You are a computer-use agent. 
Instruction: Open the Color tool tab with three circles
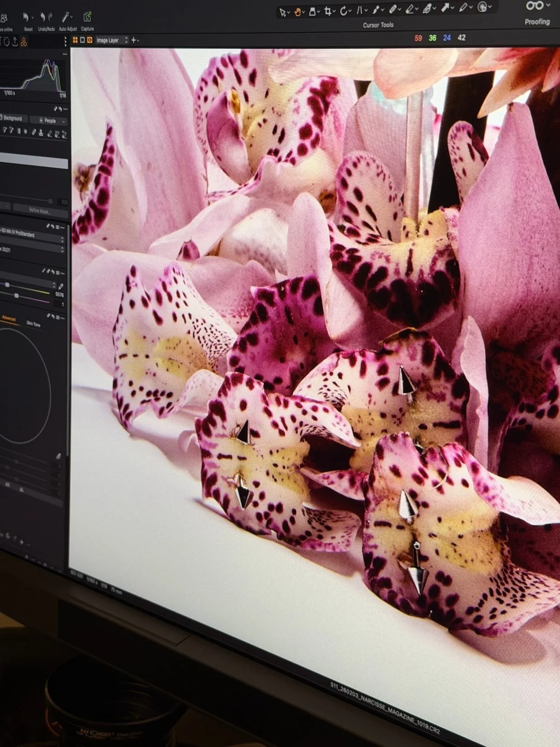23,42
